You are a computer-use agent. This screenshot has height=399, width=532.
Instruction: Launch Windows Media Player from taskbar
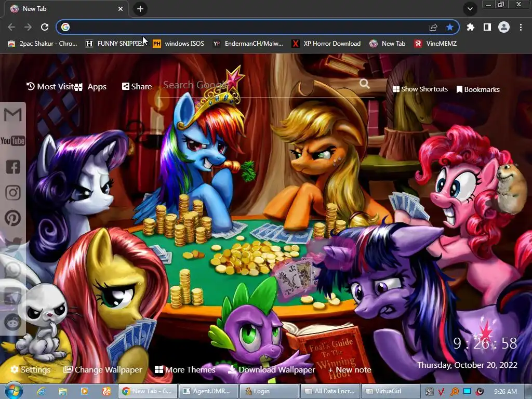tap(84, 391)
